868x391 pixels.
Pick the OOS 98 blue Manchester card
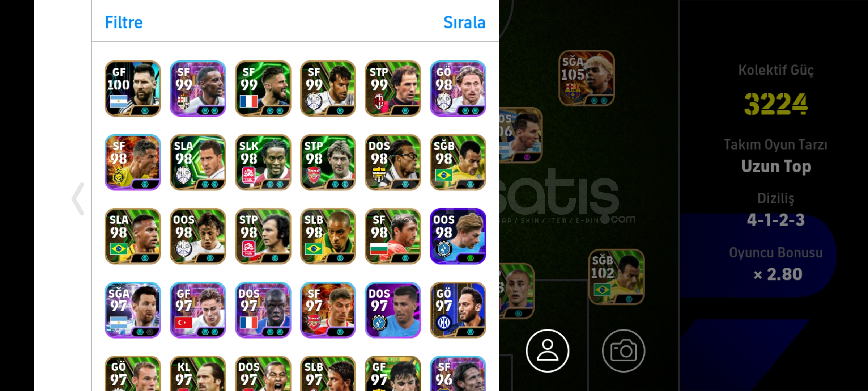coord(458,236)
